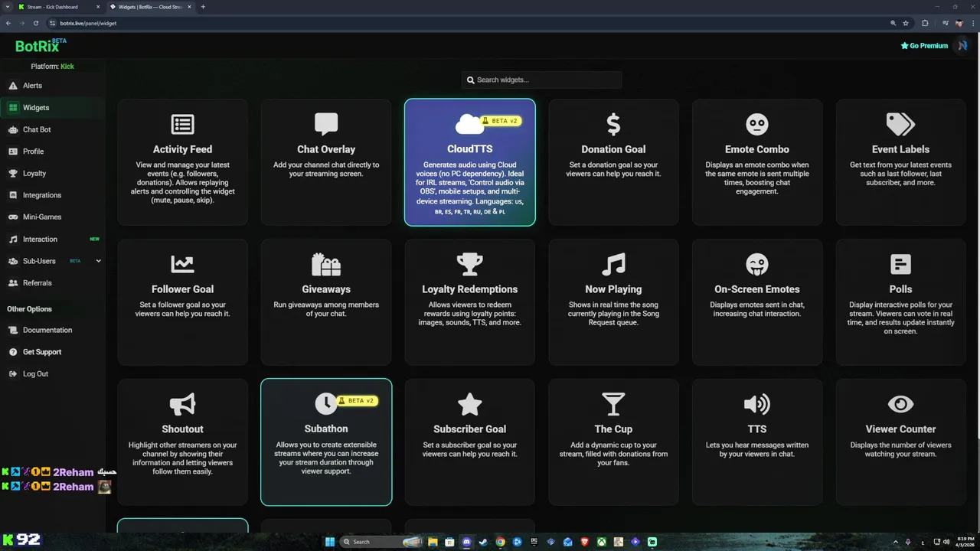
Task: Click Go Premium link
Action: tap(924, 46)
